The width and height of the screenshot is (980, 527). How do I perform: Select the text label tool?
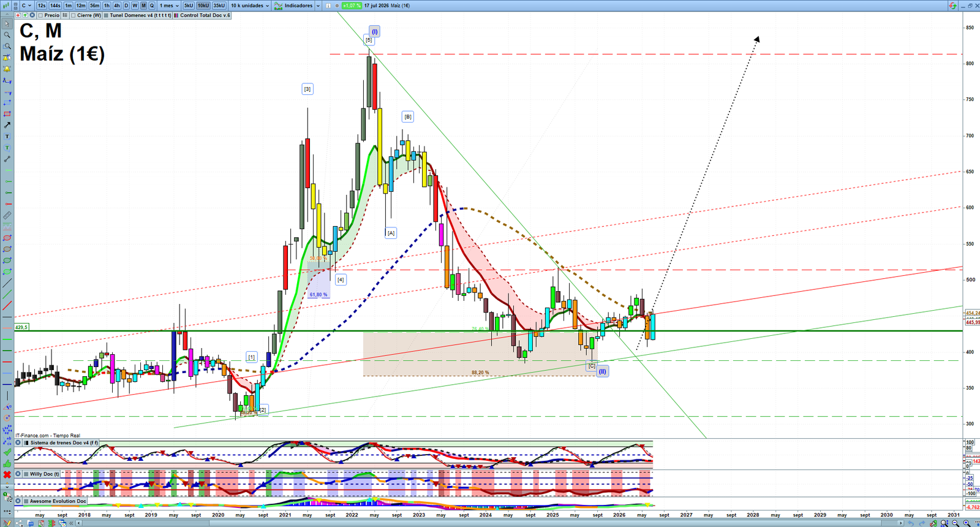click(x=7, y=137)
